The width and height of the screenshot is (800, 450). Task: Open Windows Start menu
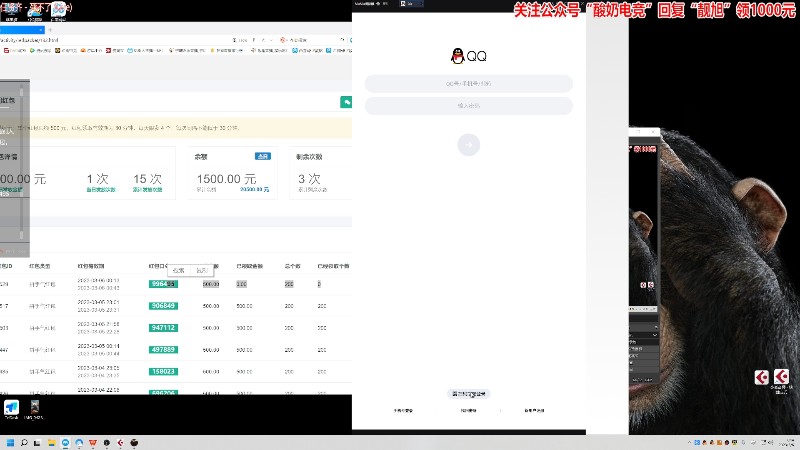coord(10,443)
